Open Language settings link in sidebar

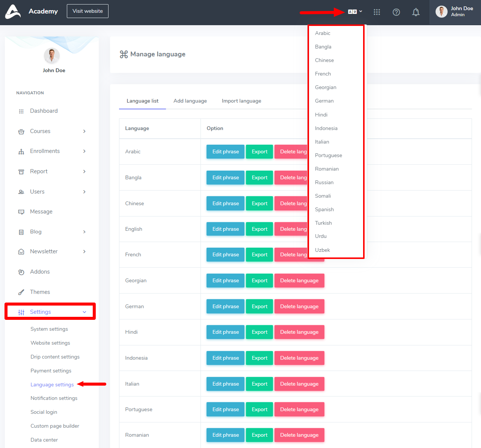(52, 384)
